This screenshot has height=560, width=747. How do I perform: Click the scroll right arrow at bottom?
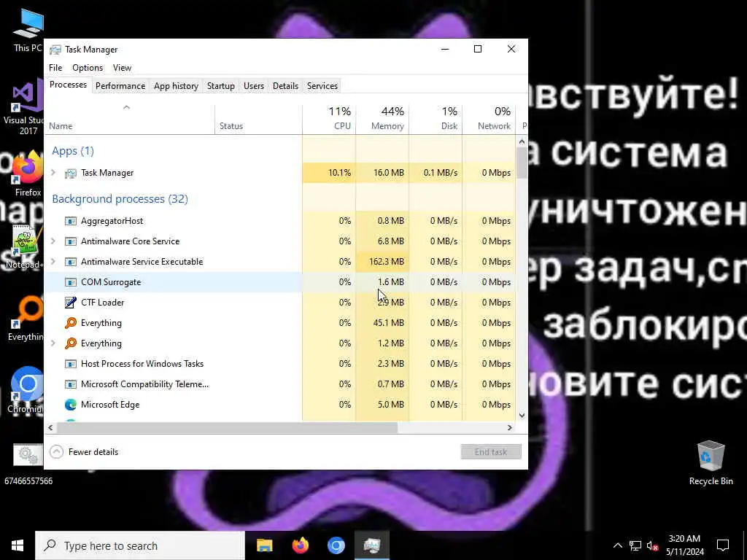(x=510, y=427)
